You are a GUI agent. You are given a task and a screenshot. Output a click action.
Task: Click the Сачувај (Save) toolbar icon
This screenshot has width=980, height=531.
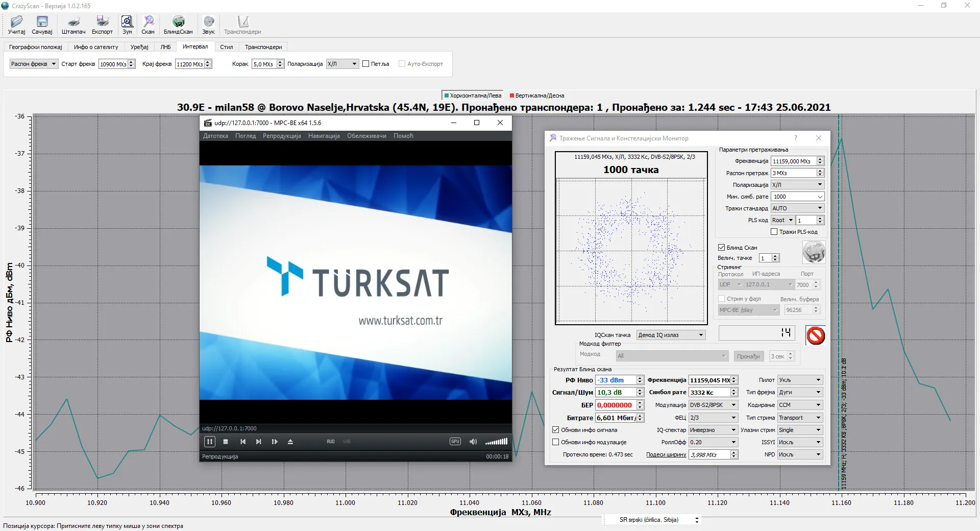(42, 24)
